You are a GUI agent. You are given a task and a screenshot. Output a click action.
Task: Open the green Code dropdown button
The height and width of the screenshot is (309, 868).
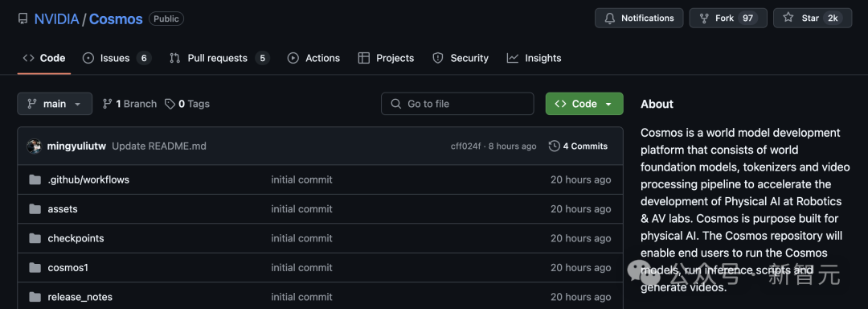click(584, 104)
